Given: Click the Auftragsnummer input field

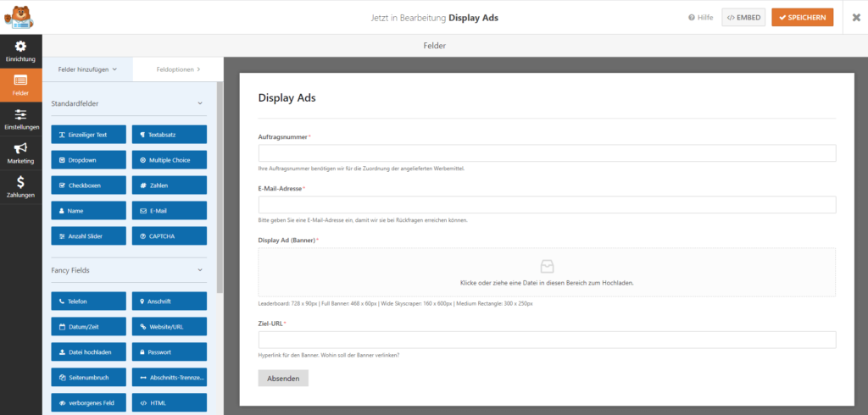Looking at the screenshot, I should point(547,153).
